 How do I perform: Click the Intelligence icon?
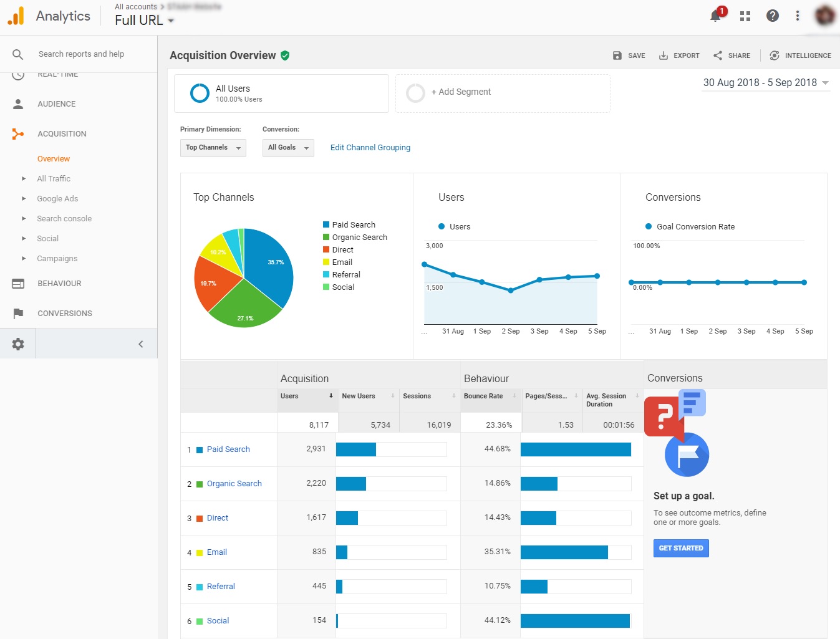click(775, 55)
